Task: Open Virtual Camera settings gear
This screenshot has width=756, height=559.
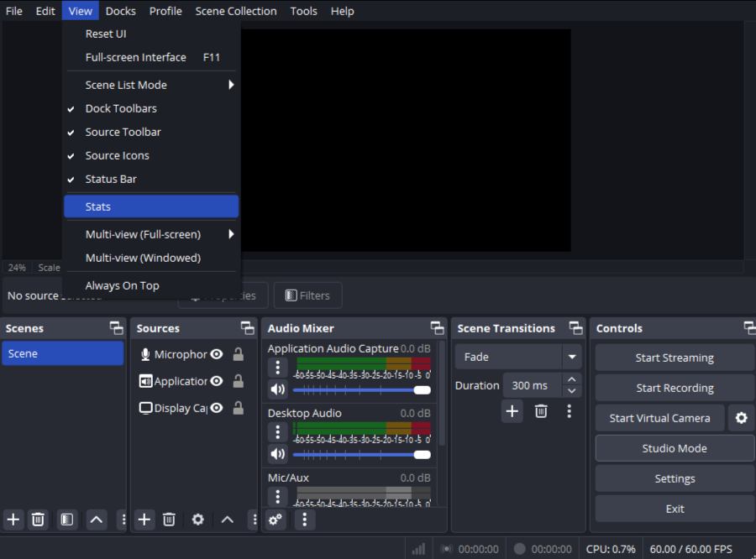Action: click(x=740, y=418)
